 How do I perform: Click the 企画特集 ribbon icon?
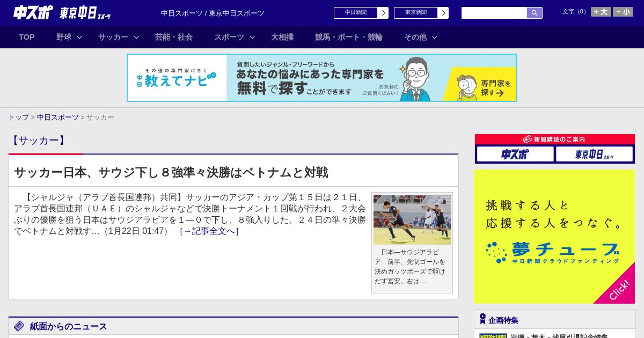(x=482, y=319)
